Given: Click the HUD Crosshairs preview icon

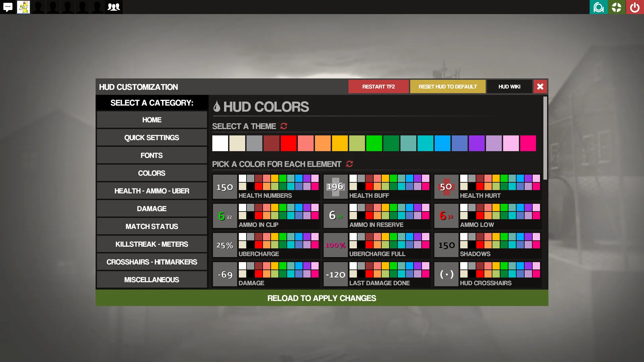Looking at the screenshot, I should [446, 275].
